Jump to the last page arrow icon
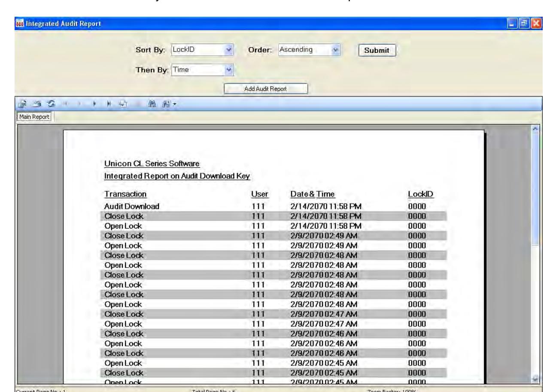Screen dimensions: 553x392 pyautogui.click(x=109, y=103)
